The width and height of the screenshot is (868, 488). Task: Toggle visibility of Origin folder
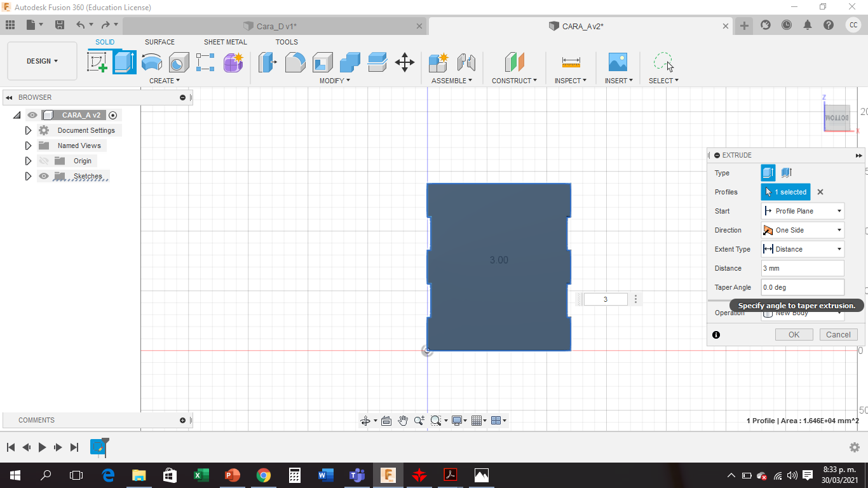[43, 161]
